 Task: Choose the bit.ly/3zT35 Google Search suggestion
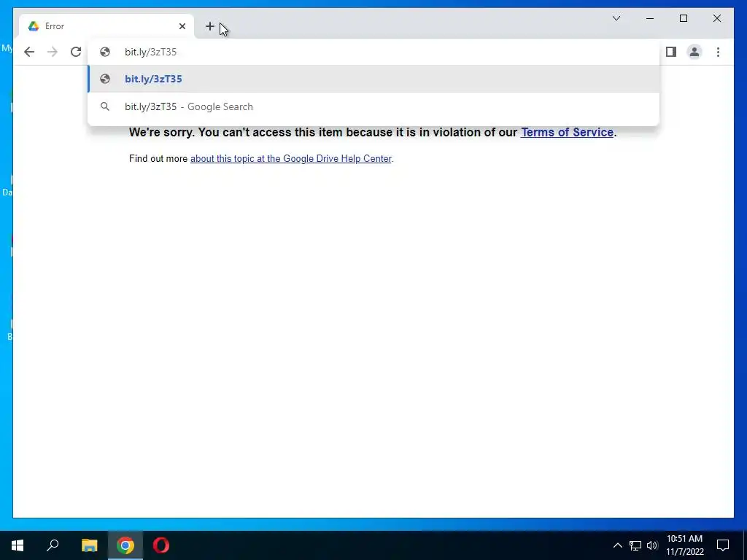373,106
